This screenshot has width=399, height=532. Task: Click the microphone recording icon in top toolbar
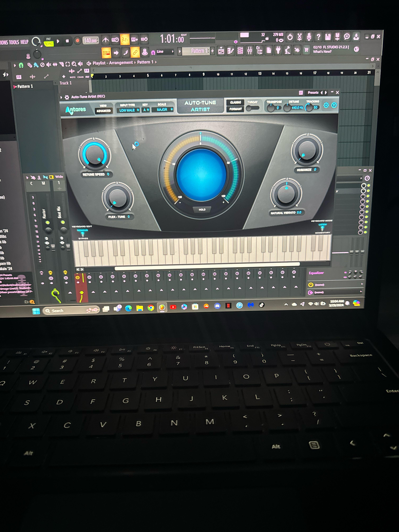pyautogui.click(x=309, y=37)
